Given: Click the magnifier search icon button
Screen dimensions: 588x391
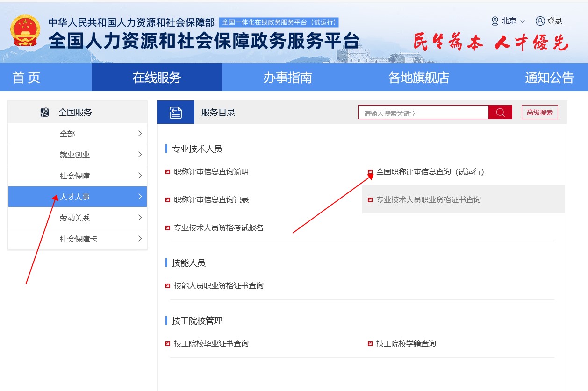Looking at the screenshot, I should pyautogui.click(x=500, y=112).
